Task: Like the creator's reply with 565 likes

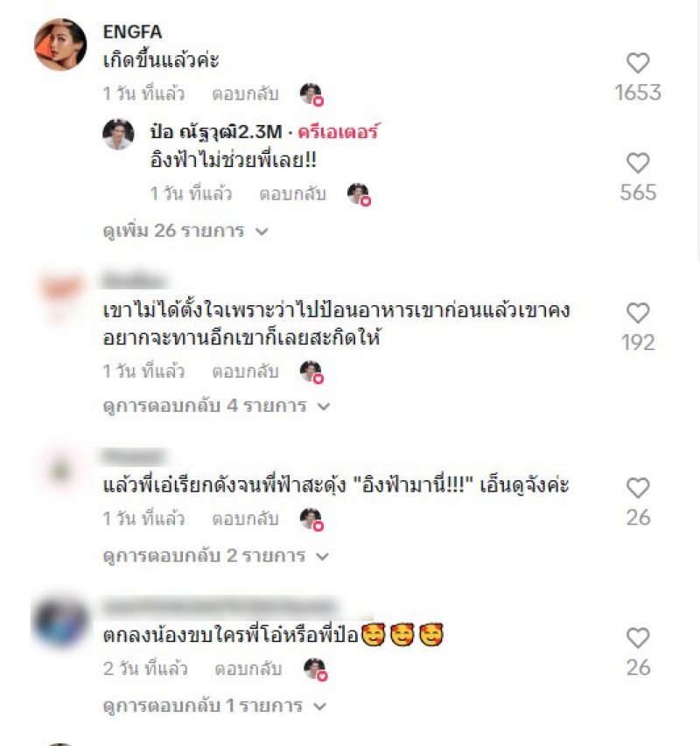Action: pyautogui.click(x=638, y=164)
